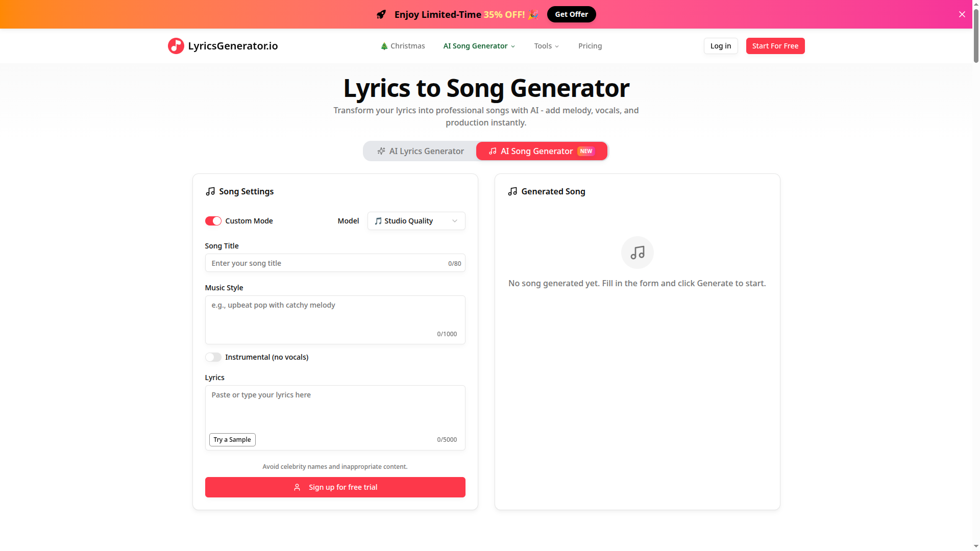Click the rocket icon in the promo banner
The width and height of the screenshot is (980, 551).
pos(381,14)
